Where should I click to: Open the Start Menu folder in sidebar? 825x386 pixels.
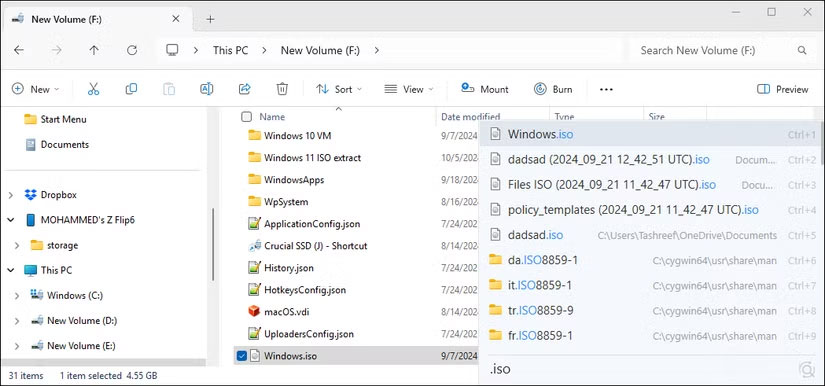[x=55, y=119]
